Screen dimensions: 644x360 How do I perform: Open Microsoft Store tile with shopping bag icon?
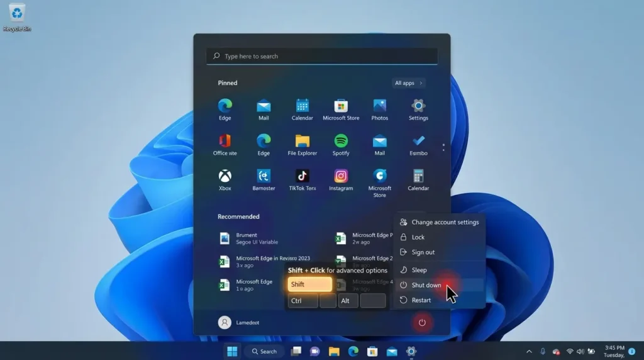pyautogui.click(x=341, y=110)
